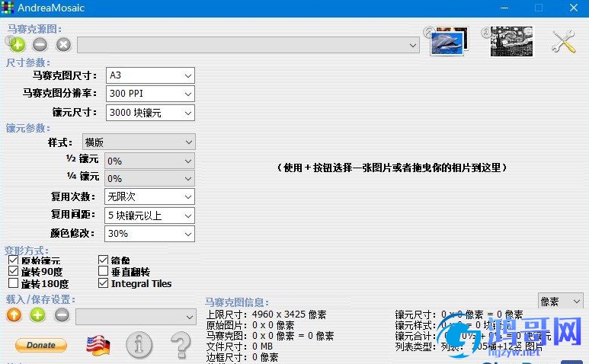Viewport: 589px width, 364px height.
Task: Click the 马赛克图信息 section label
Action: [237, 302]
